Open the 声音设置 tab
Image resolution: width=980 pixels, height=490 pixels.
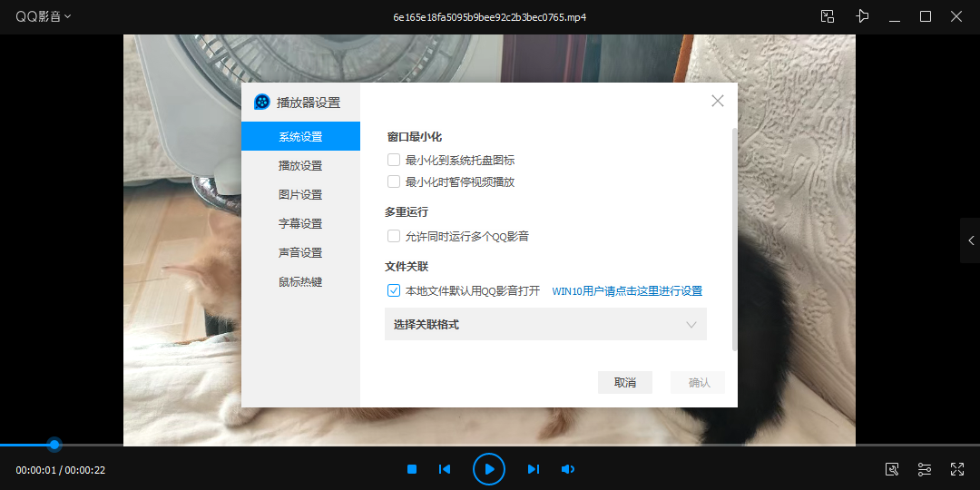click(x=300, y=252)
